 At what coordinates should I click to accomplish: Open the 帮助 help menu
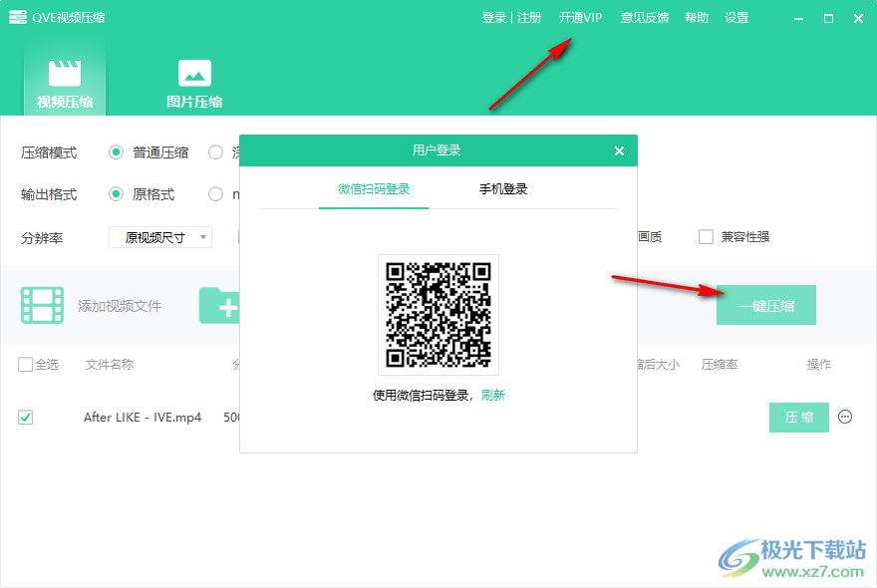[x=697, y=18]
